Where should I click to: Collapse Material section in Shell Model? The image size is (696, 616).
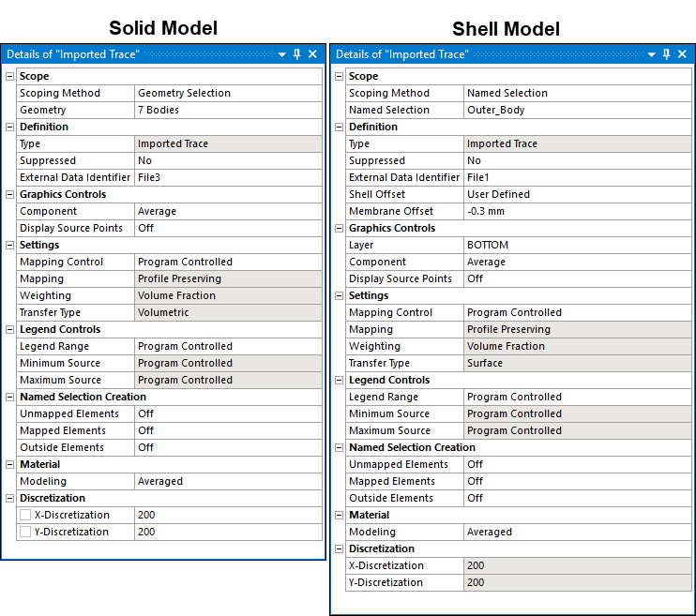[x=340, y=515]
